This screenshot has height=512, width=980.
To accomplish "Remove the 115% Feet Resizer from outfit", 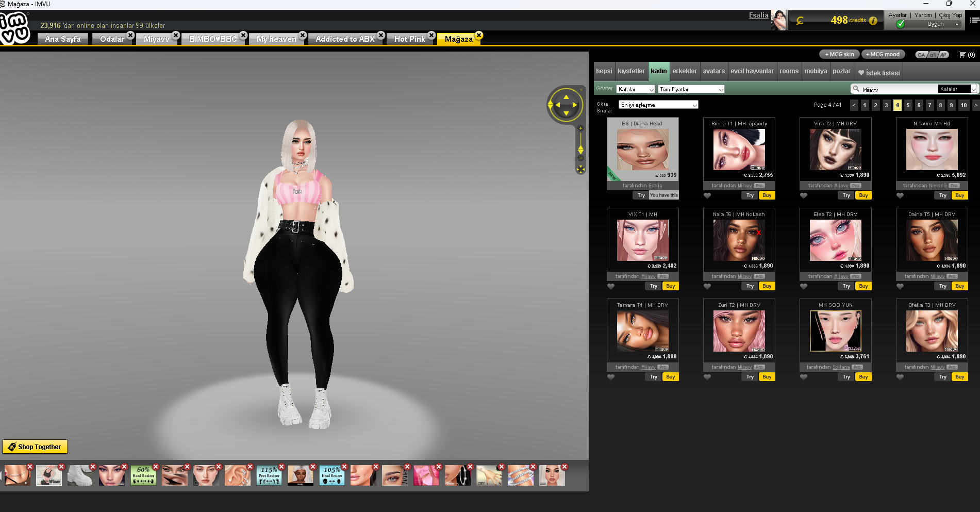I will tap(281, 467).
